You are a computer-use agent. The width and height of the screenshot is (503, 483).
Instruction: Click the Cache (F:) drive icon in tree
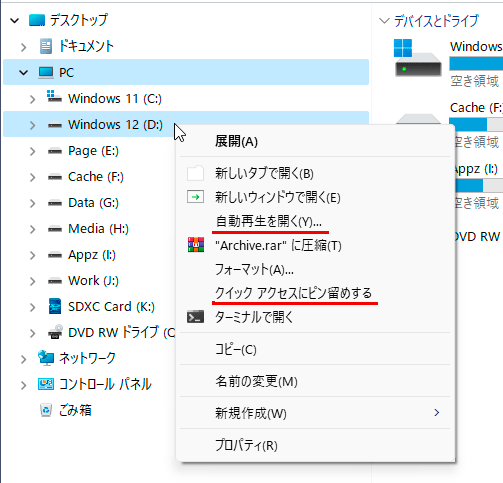[55, 177]
